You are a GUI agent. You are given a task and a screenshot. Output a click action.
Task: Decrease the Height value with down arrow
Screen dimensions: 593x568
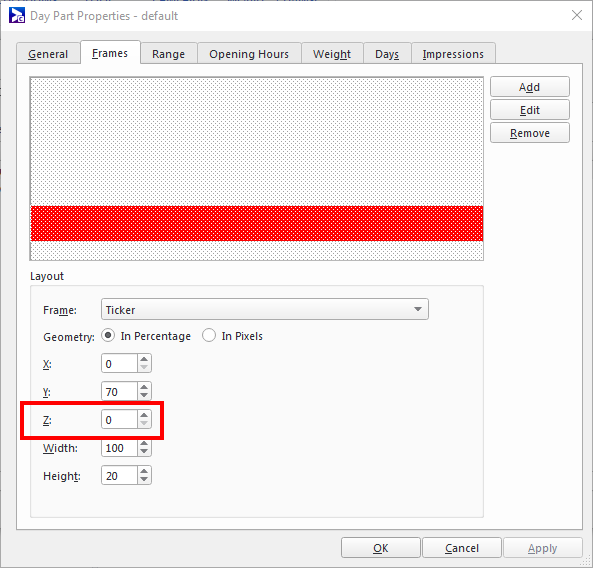(x=144, y=480)
